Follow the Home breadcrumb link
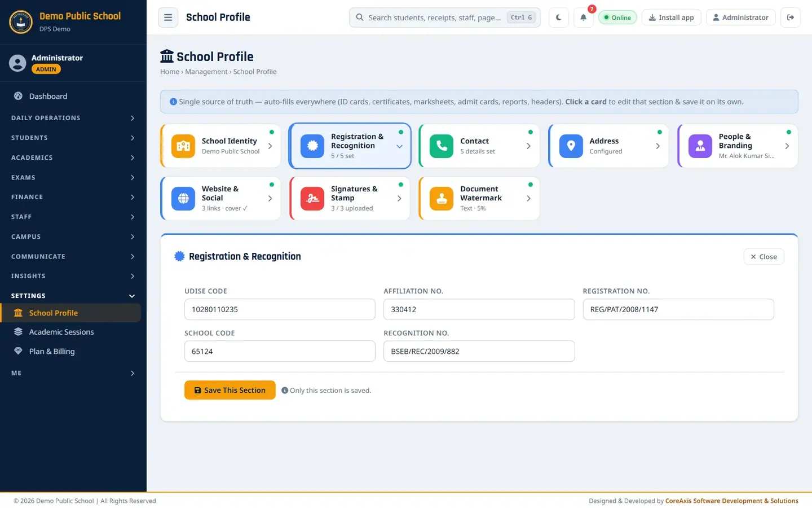812x508 pixels. coord(170,72)
